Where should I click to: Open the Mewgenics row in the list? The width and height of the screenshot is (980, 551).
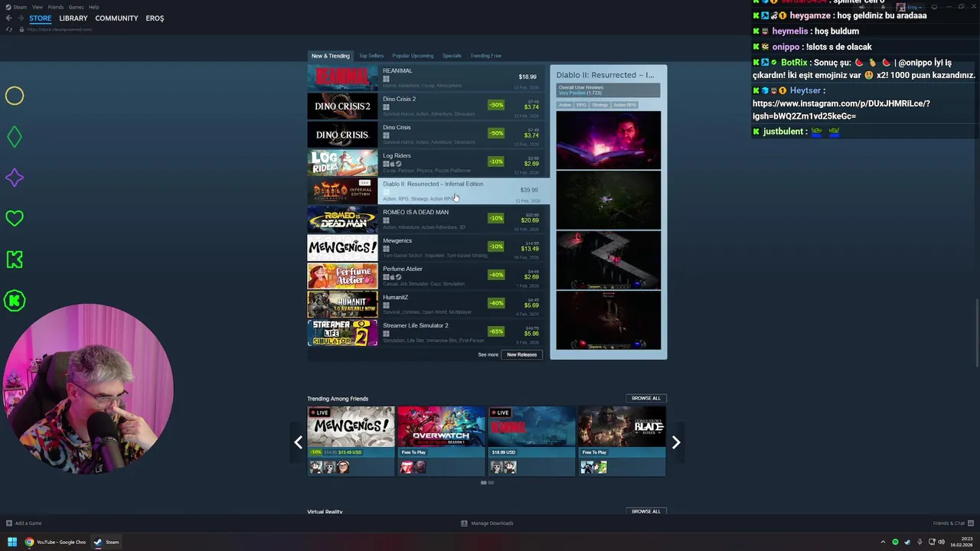[425, 247]
